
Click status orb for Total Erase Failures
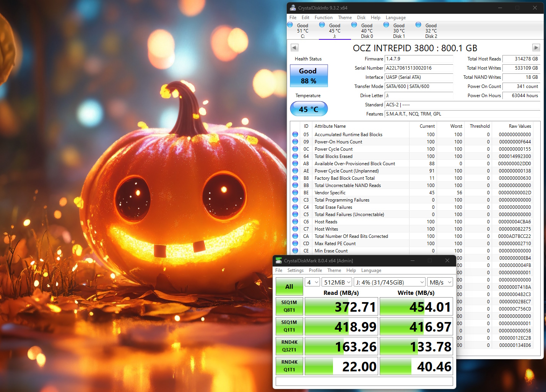[x=295, y=207]
